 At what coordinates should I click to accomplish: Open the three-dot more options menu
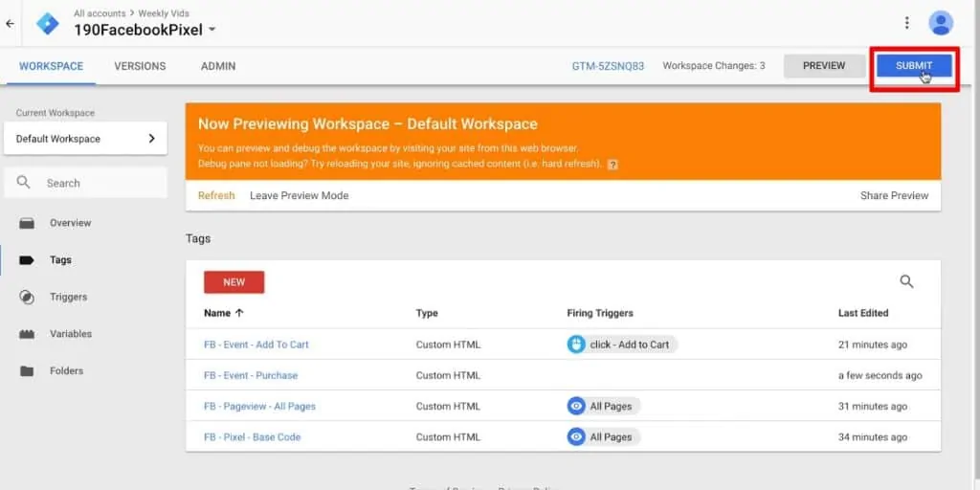[x=907, y=23]
